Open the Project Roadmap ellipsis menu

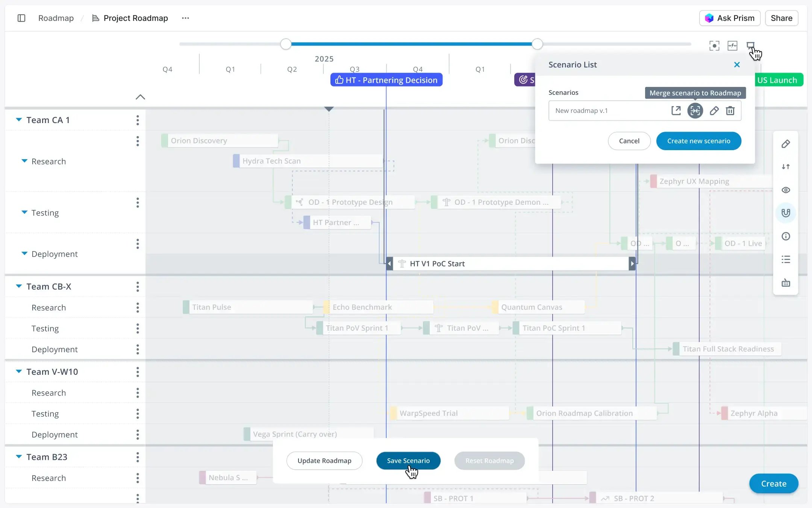click(x=185, y=18)
